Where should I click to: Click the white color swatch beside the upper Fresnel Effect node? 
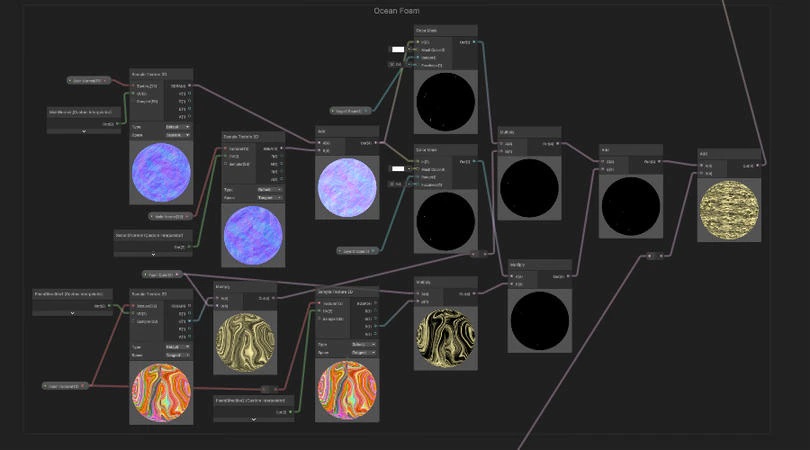[397, 49]
